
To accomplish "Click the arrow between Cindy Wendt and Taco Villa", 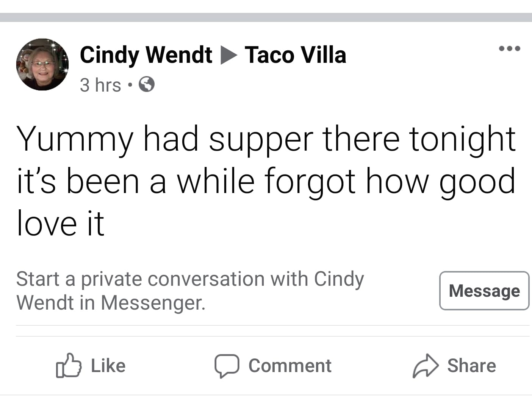I will tap(228, 55).
